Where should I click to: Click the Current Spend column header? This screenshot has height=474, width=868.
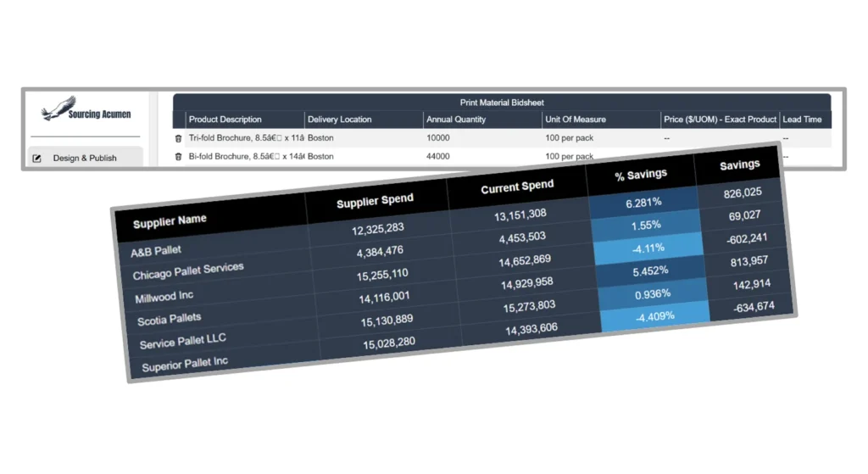(517, 187)
